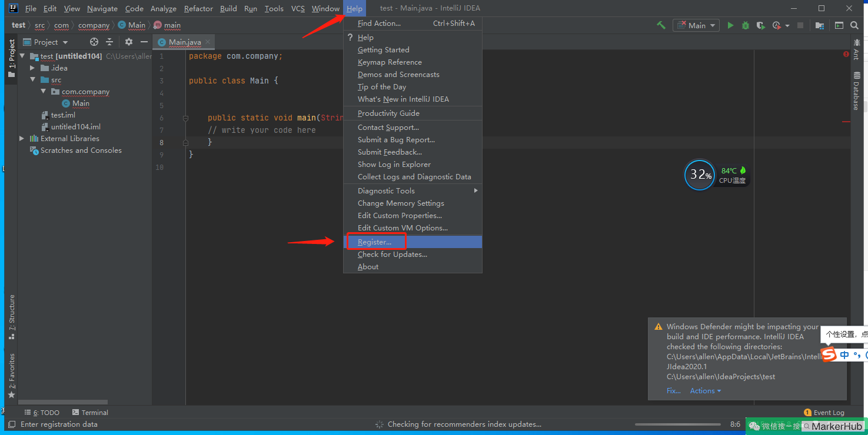Click the IntelliJ IDEA logo in title bar
Screen dimensions: 868x435
[13, 8]
